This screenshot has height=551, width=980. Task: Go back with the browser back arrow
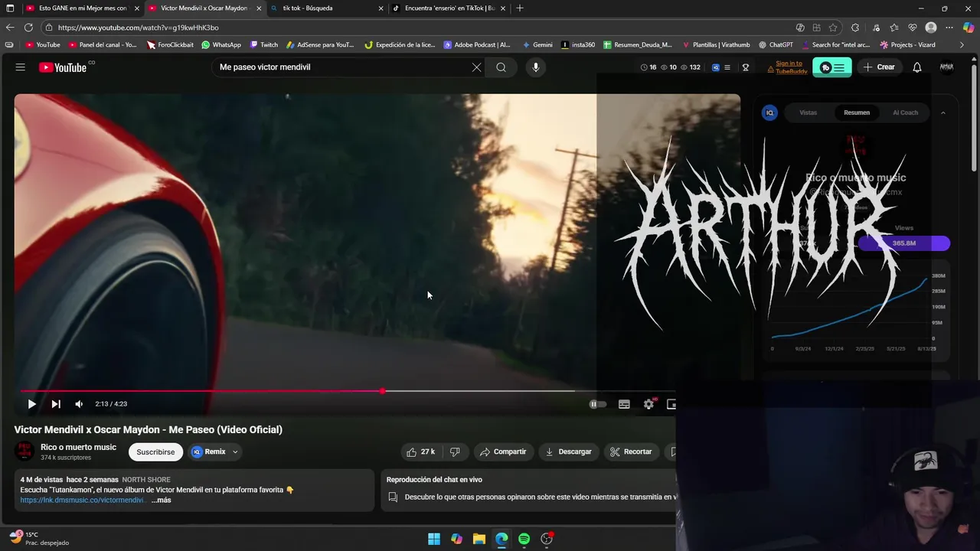point(10,28)
